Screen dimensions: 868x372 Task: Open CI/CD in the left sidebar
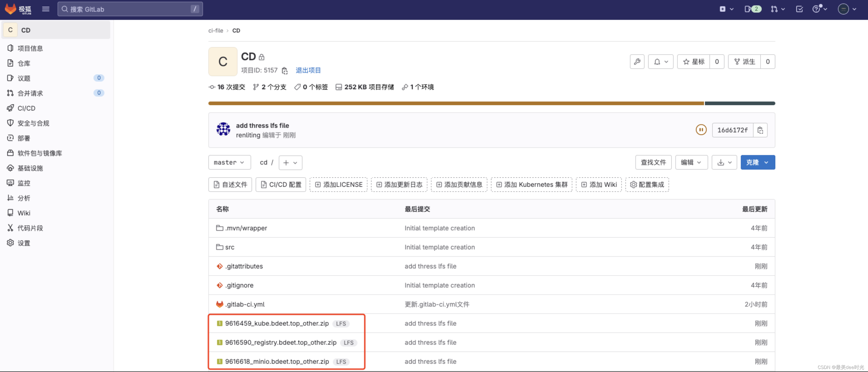26,108
